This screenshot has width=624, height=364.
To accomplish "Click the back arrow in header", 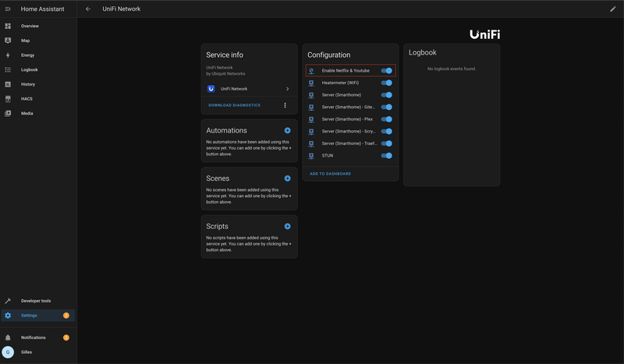I will (88, 9).
